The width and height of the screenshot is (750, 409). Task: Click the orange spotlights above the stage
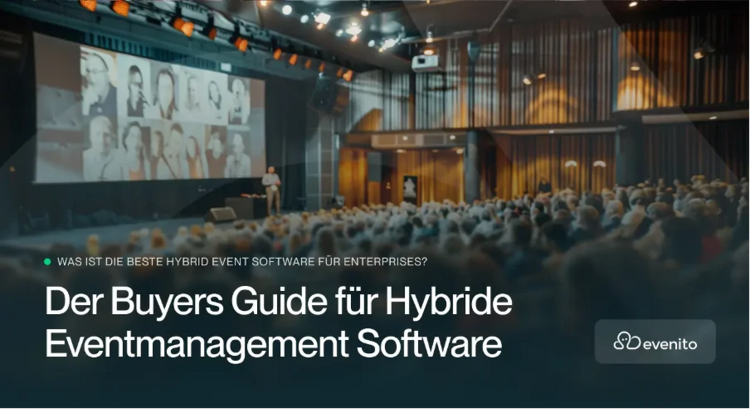(215, 36)
